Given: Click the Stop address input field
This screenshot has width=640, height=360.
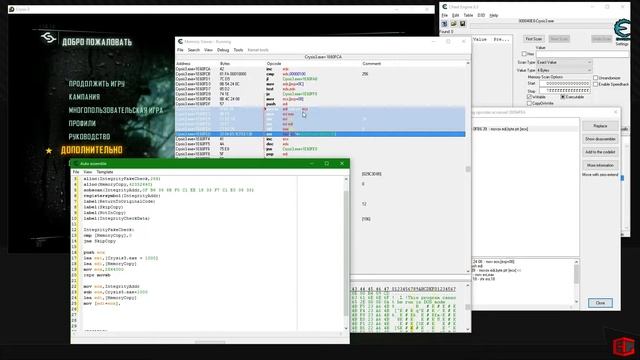Looking at the screenshot, I should 565,90.
